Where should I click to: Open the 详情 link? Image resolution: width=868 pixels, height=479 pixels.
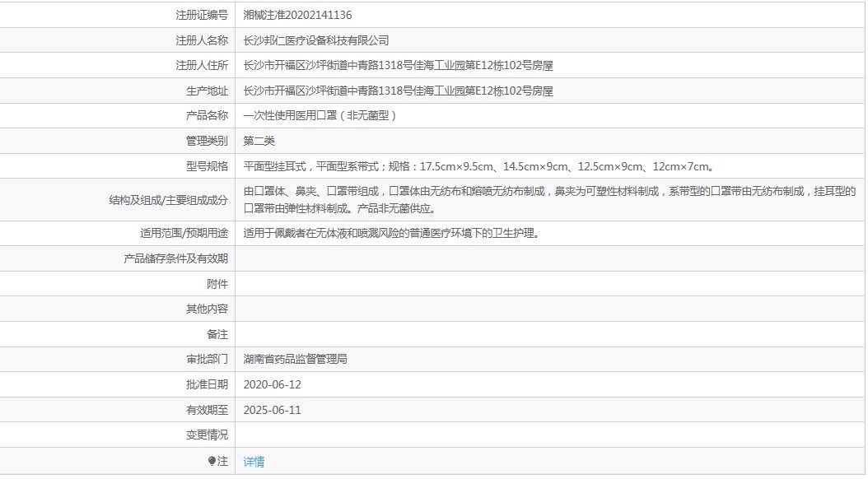tap(254, 461)
